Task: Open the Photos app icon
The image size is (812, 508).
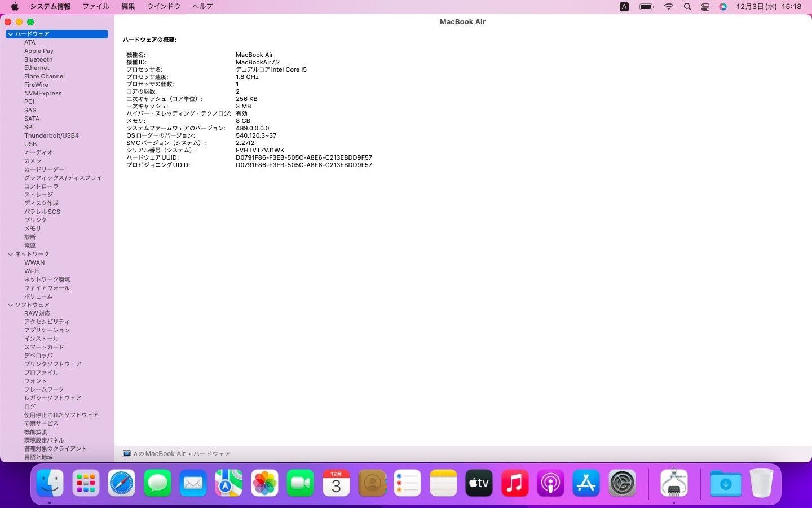Action: pyautogui.click(x=264, y=483)
